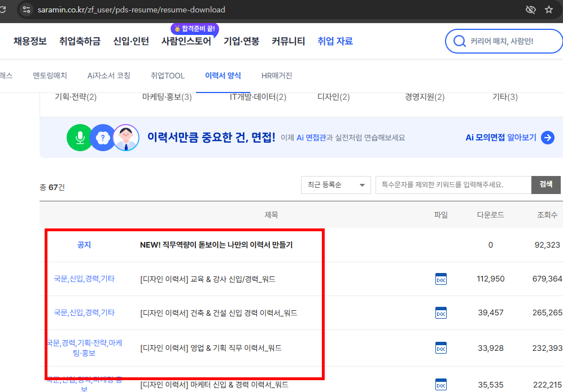Image resolution: width=563 pixels, height=392 pixels.
Task: Switch to the HR매거진 tab
Action: pyautogui.click(x=277, y=76)
